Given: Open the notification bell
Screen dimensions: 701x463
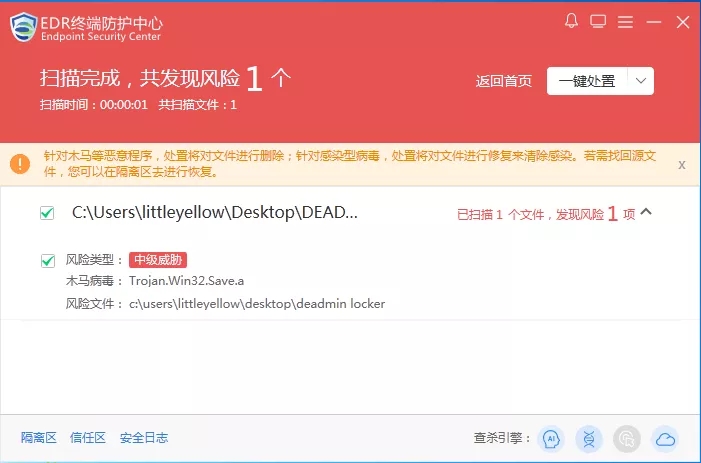Looking at the screenshot, I should tap(572, 21).
